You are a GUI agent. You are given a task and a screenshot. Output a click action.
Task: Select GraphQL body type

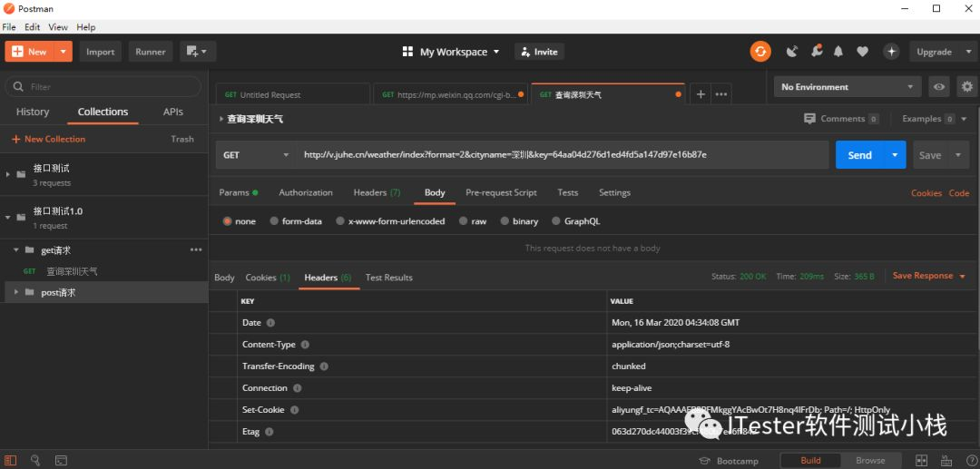click(556, 221)
